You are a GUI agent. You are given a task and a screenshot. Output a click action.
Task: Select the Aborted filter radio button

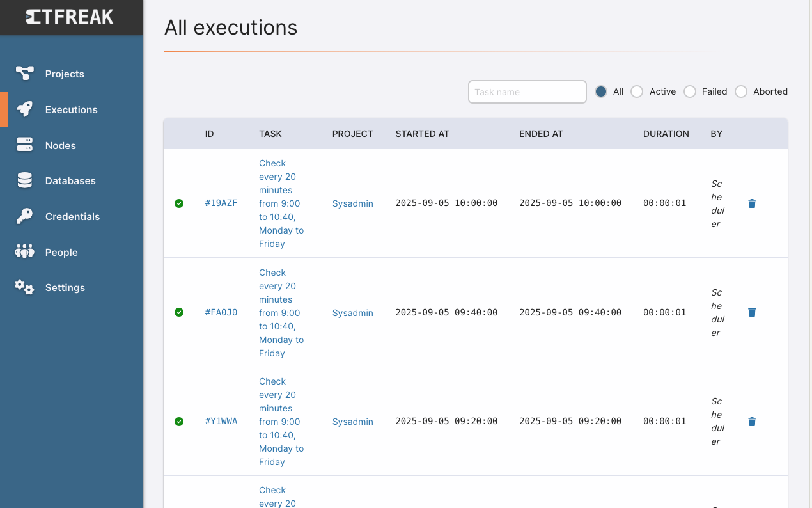741,91
